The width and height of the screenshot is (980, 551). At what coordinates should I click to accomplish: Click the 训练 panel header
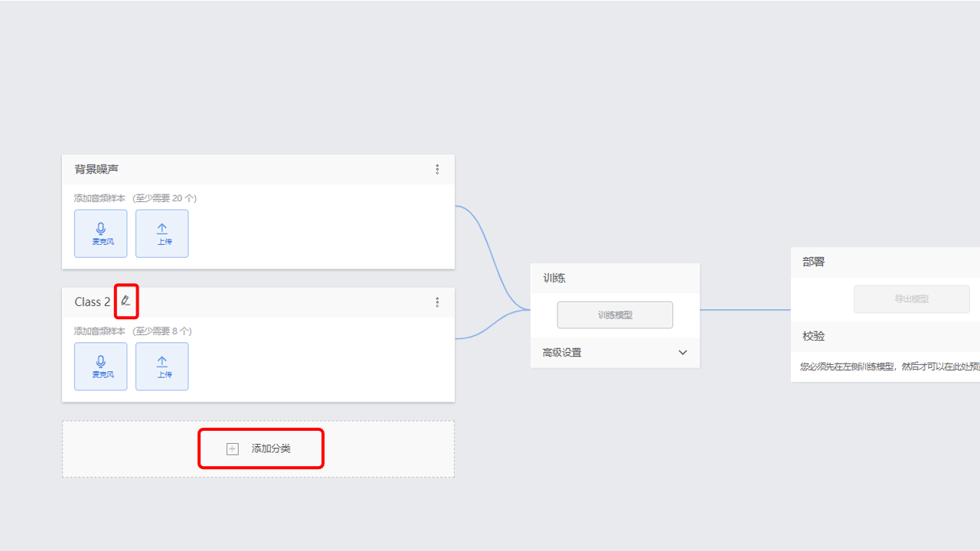coord(554,279)
